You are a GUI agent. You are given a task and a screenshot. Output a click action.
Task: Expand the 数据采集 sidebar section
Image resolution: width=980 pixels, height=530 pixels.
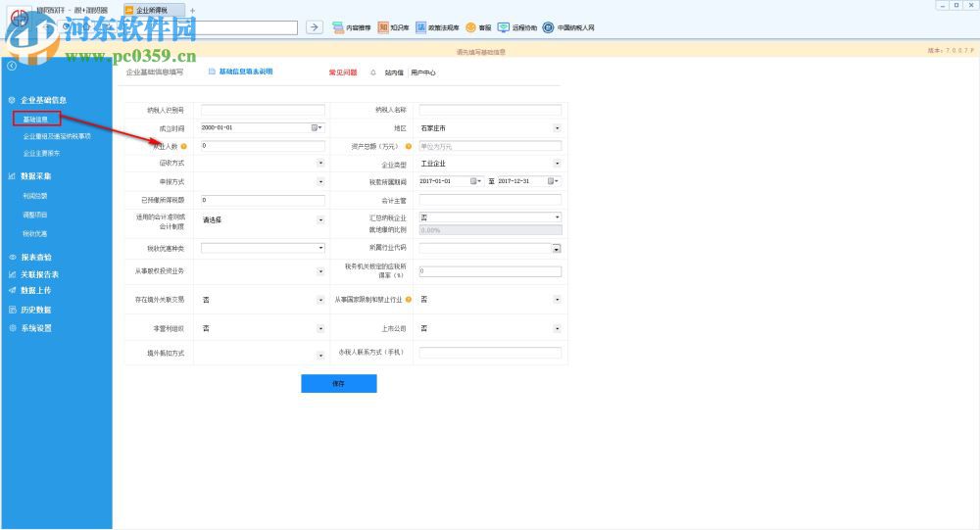(35, 176)
